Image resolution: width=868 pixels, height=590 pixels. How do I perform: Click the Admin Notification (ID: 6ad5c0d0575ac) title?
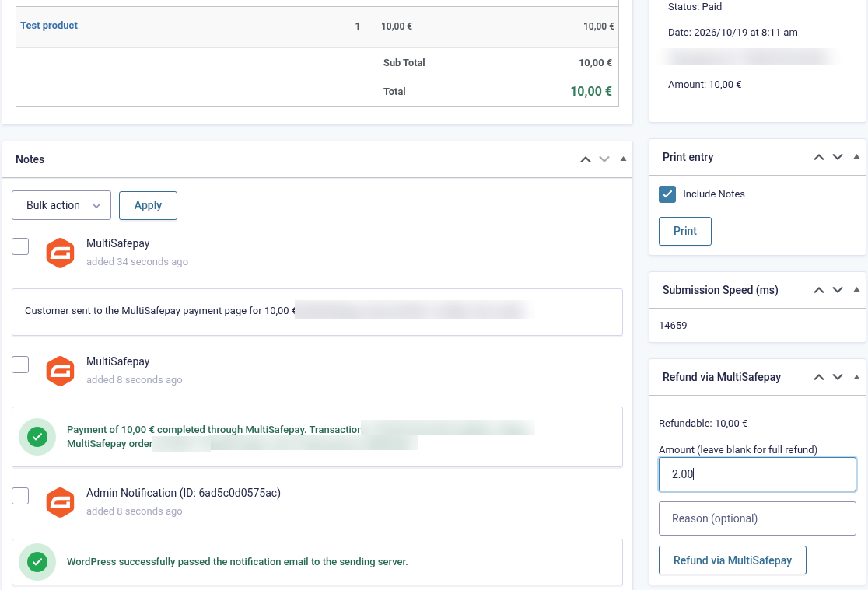184,493
